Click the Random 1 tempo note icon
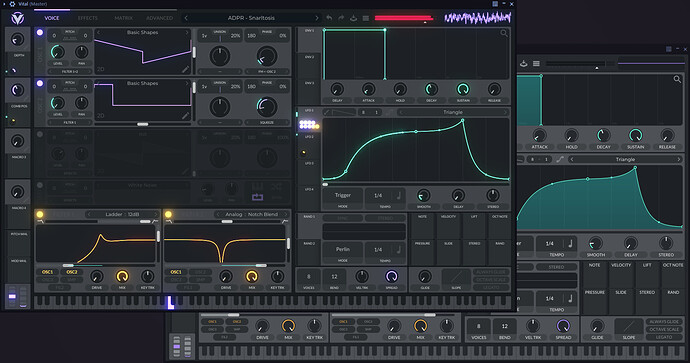 [399, 249]
